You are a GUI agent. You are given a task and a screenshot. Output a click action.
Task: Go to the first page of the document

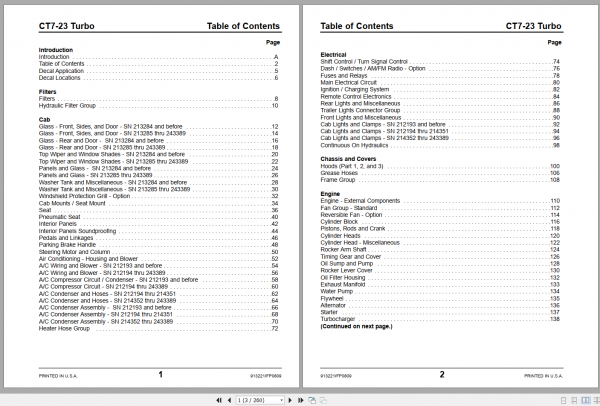click(219, 400)
